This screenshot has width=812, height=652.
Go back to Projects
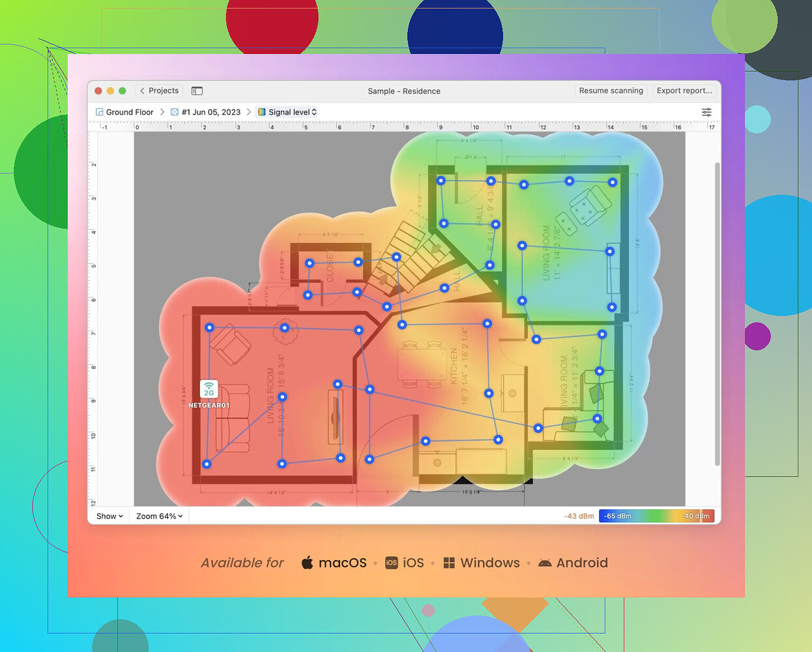pos(158,91)
